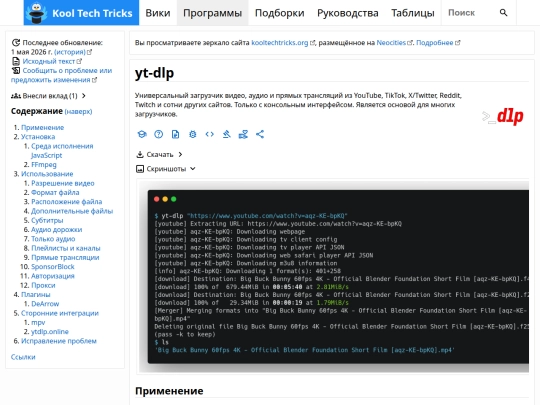The width and height of the screenshot is (540, 405).
Task: Open the document file icon link
Action: pos(175,134)
